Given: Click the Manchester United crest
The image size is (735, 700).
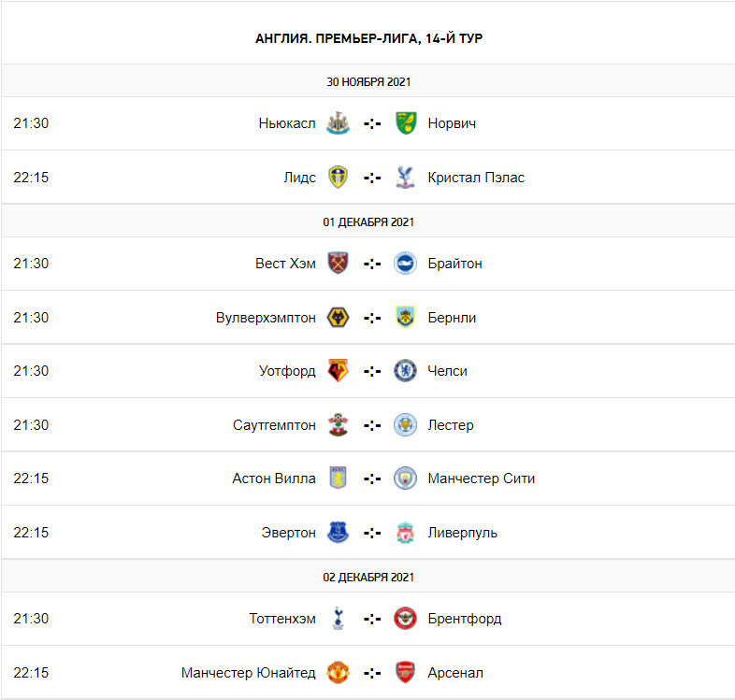Looking at the screenshot, I should 338,673.
